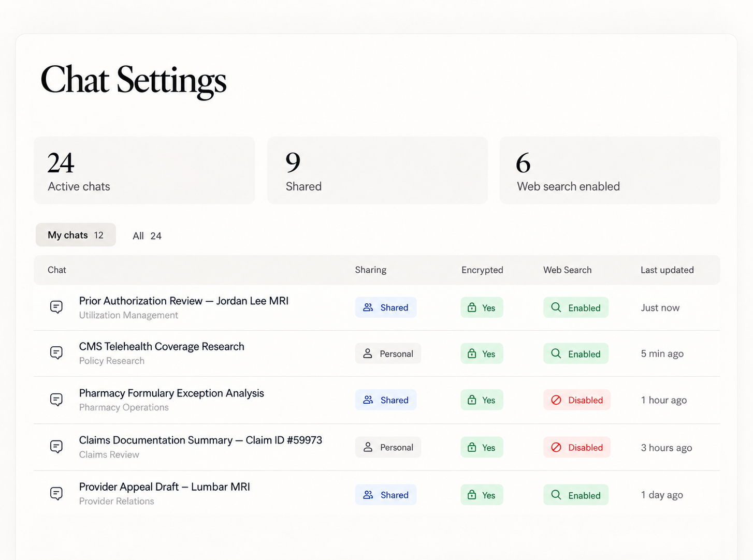The image size is (753, 560).
Task: Click Personal badge for CMS Telehealth Coverage Research
Action: (x=388, y=353)
